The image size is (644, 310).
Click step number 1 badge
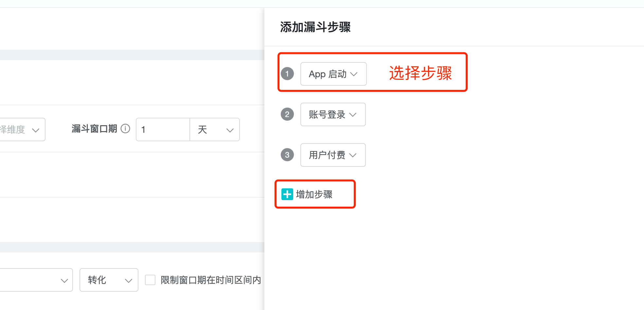pyautogui.click(x=287, y=74)
